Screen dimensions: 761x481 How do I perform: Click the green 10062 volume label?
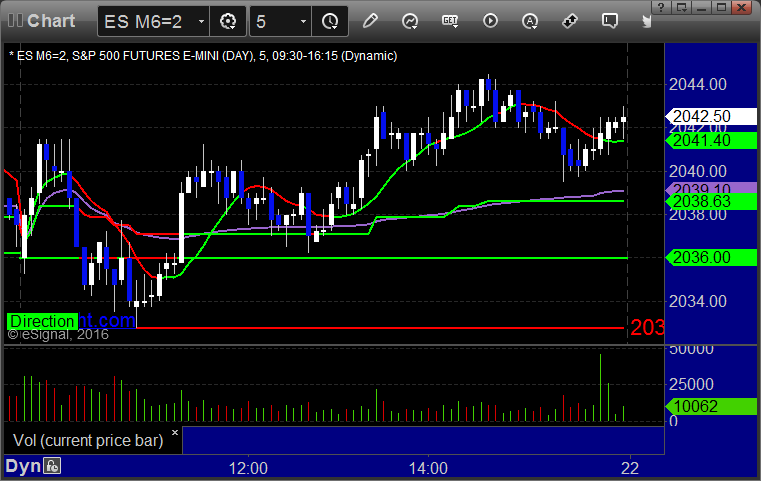tap(711, 406)
